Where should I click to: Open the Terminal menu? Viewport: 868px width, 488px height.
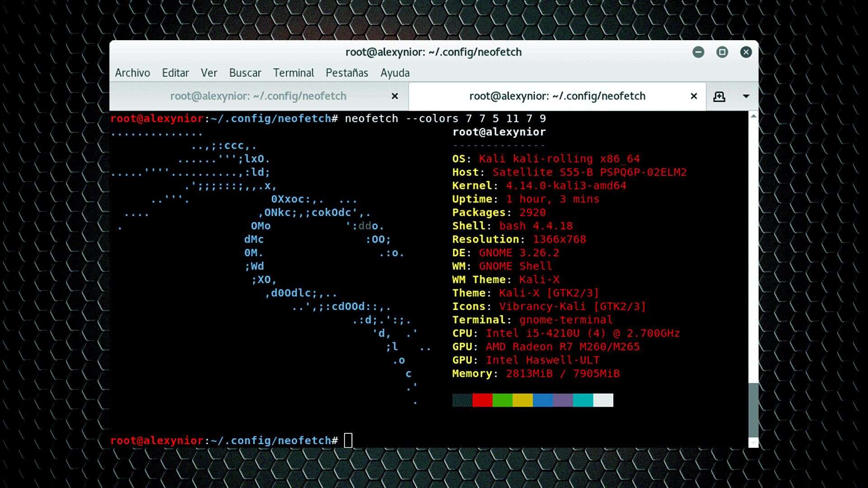click(x=293, y=72)
